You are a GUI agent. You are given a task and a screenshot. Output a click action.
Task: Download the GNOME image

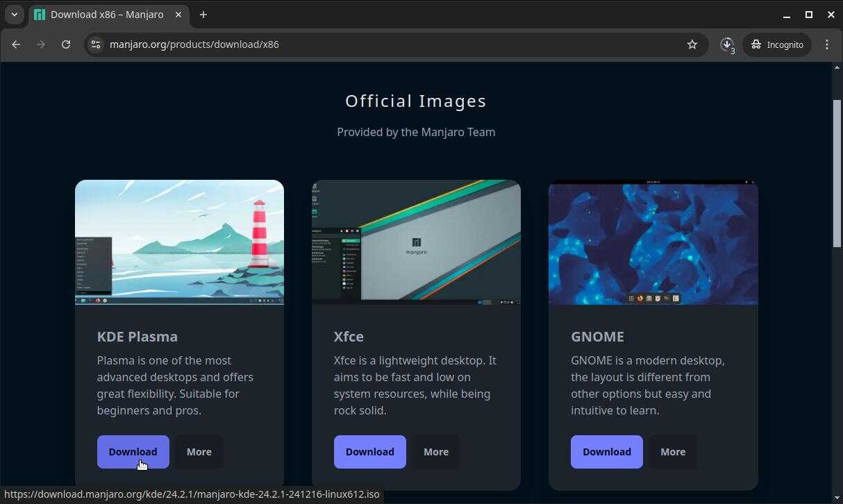[x=607, y=452]
